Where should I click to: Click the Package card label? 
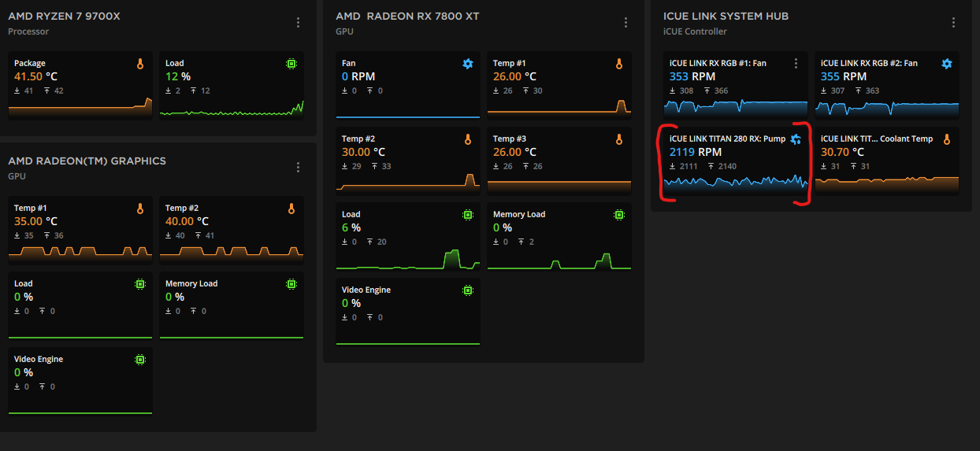[x=30, y=63]
